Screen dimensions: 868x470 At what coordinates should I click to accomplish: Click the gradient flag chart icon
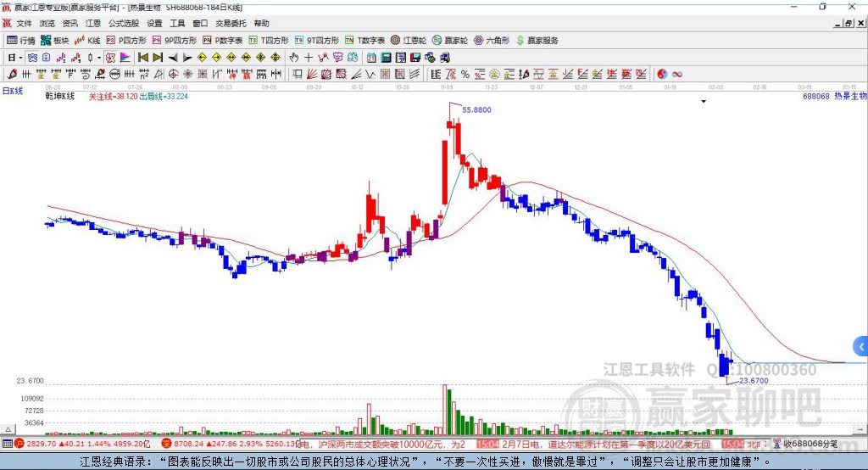(x=125, y=58)
